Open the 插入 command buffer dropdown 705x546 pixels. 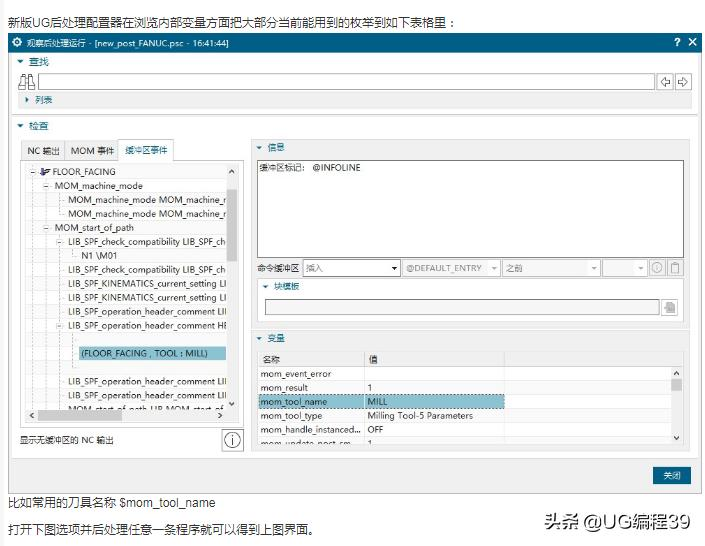click(352, 268)
